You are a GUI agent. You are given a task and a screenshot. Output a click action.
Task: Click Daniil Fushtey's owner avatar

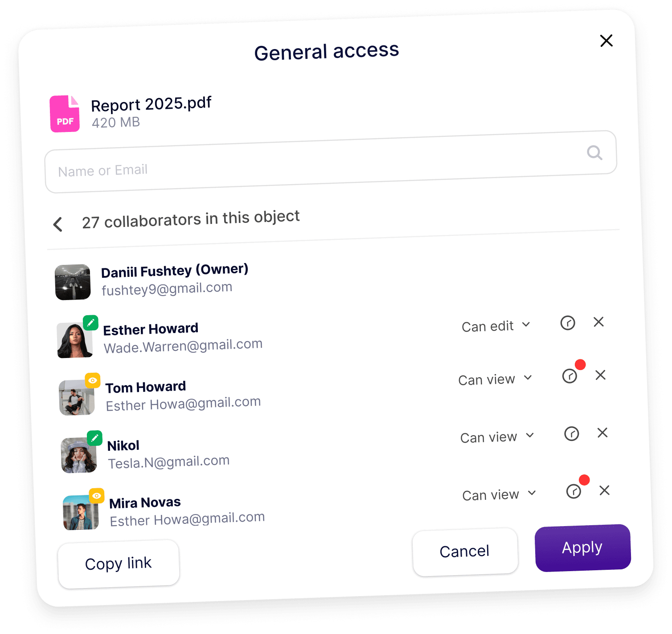point(73,282)
